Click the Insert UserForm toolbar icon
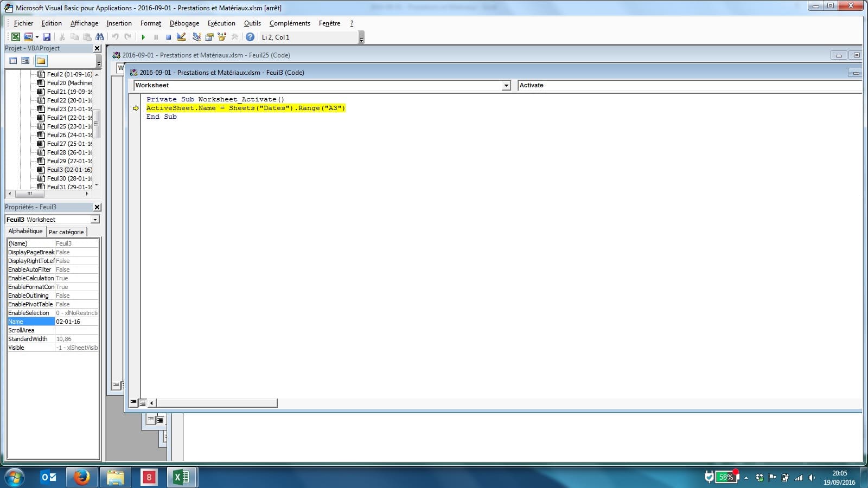 coord(28,37)
